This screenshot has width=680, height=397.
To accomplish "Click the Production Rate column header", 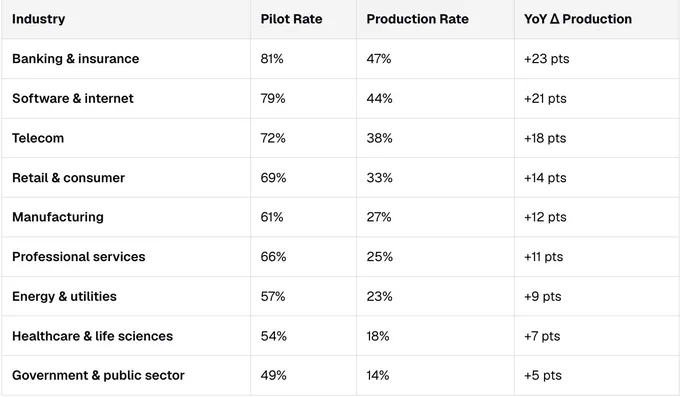I will point(418,19).
